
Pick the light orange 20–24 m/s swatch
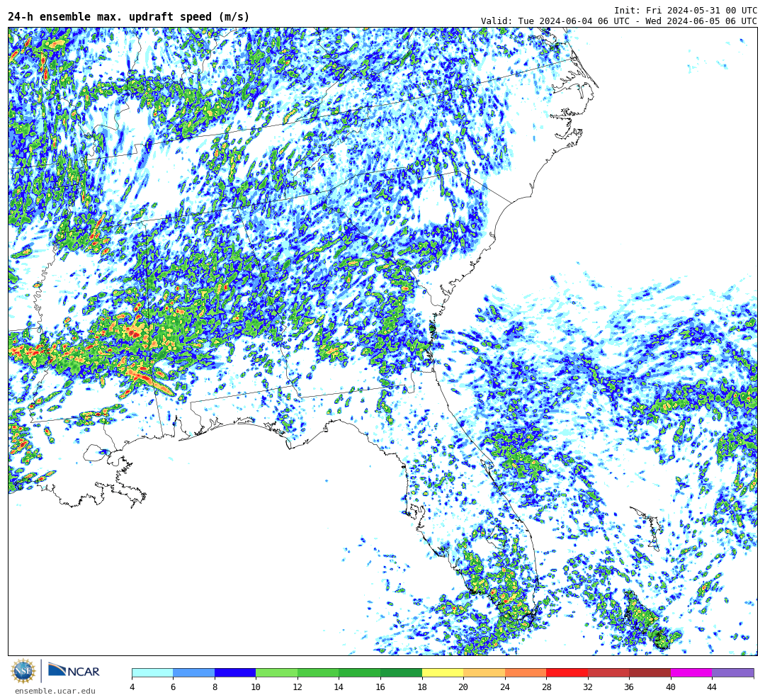click(484, 672)
